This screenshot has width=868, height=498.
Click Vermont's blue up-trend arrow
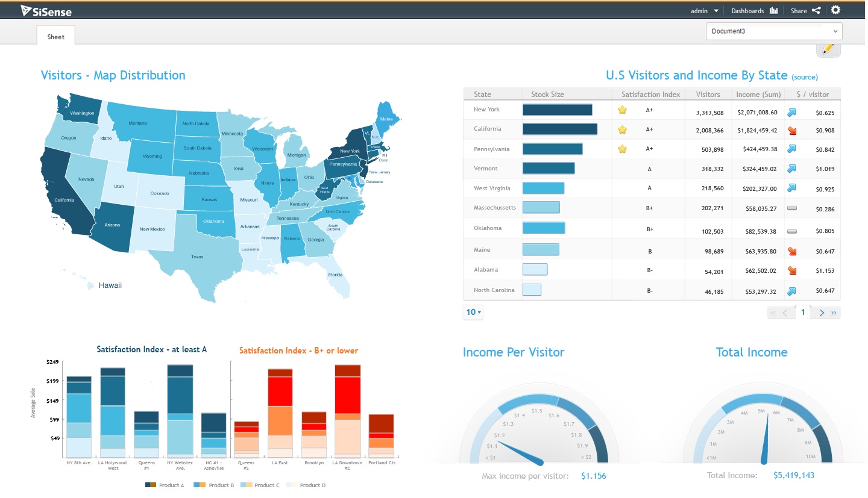(x=792, y=169)
